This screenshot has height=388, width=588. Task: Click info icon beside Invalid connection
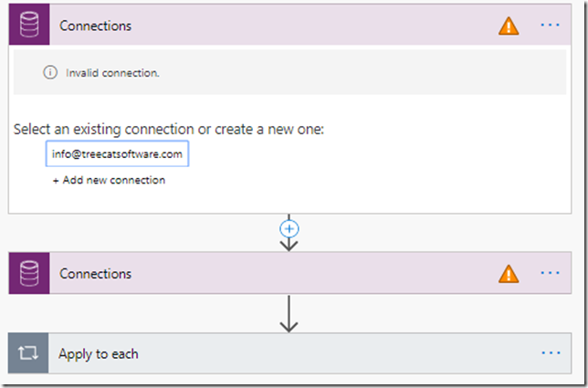tap(50, 72)
